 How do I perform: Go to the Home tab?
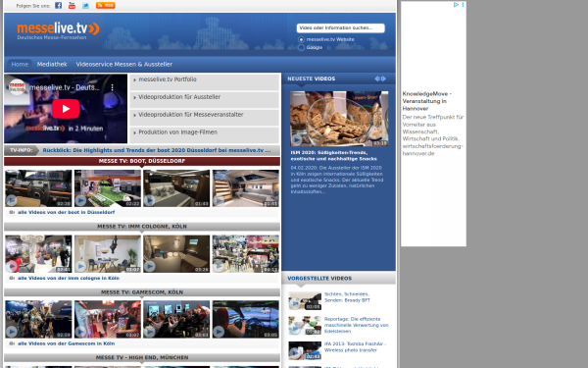coord(20,64)
